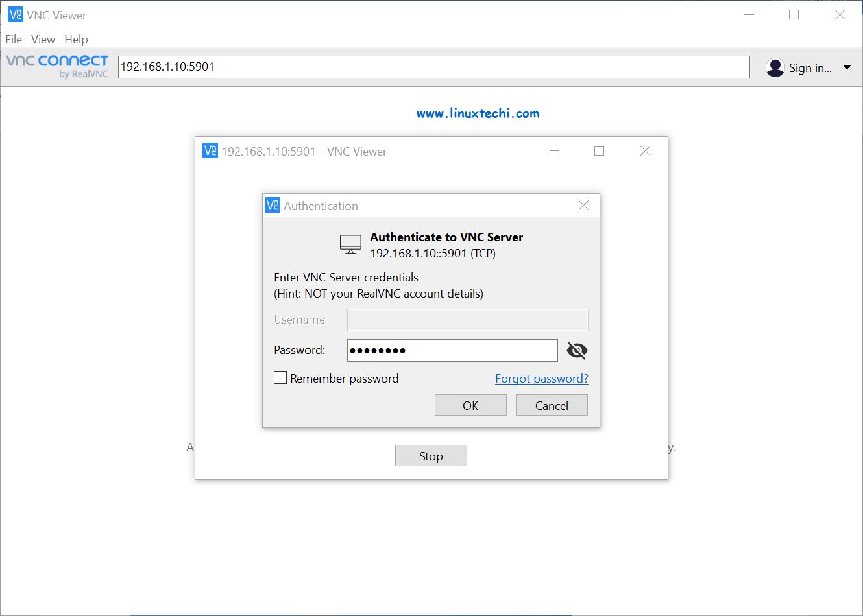Click the Ve icon on the connection window titlebar
This screenshot has height=616, width=863.
[x=208, y=151]
